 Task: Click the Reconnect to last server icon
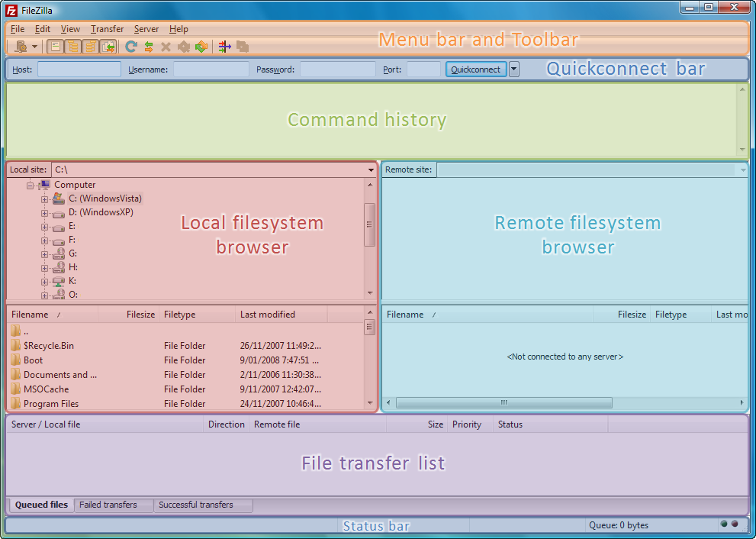[x=201, y=47]
